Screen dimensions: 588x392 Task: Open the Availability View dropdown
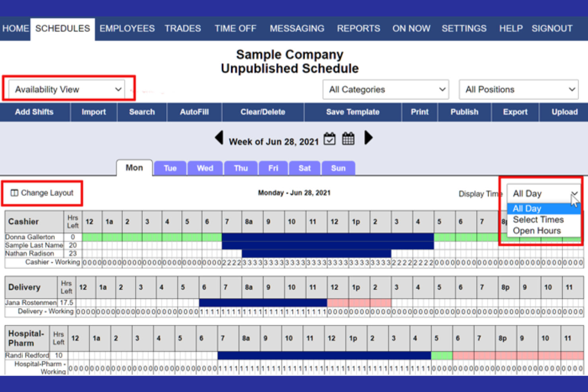pyautogui.click(x=67, y=89)
